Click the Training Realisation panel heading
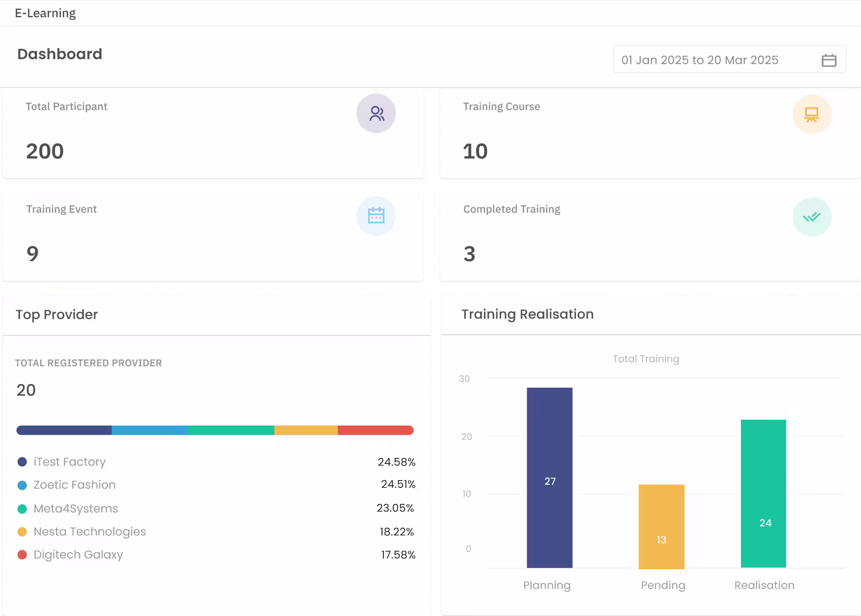 click(x=527, y=314)
